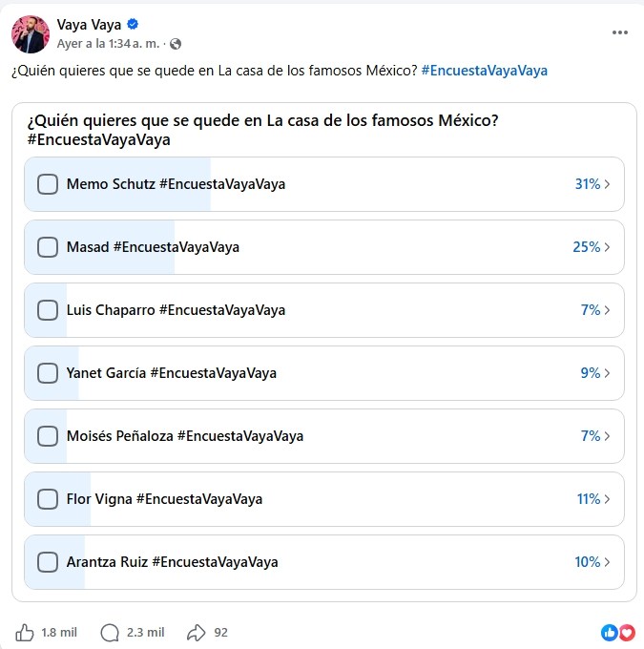This screenshot has width=644, height=649.
Task: Open the #EncuestaVayaVaya hashtag link in post text
Action: coord(485,71)
